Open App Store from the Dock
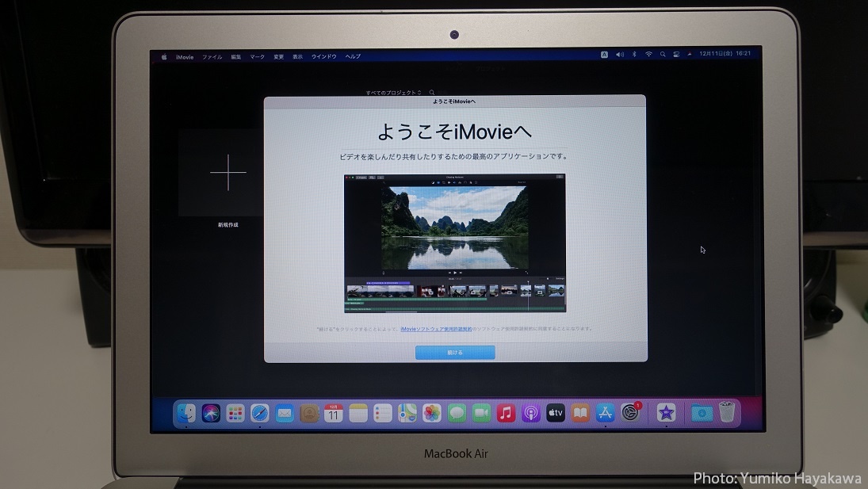 (x=605, y=413)
